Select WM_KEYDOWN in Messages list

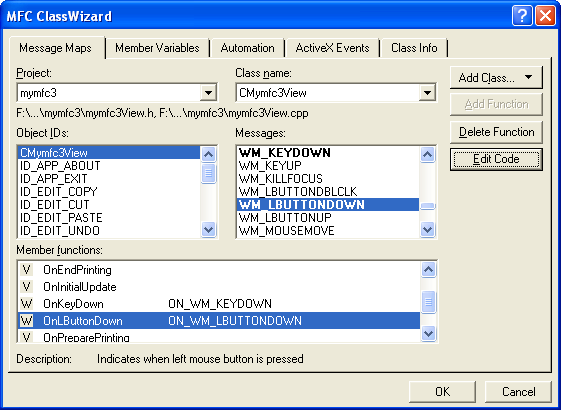328,153
